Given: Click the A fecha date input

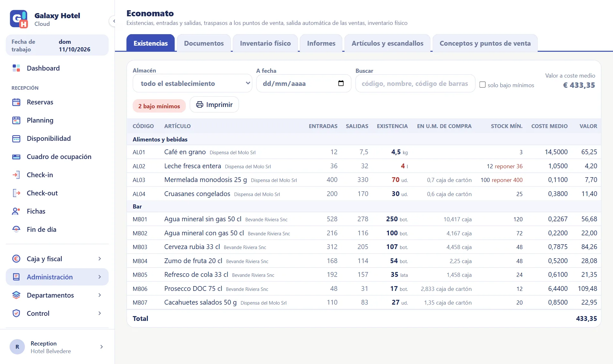Looking at the screenshot, I should (304, 83).
